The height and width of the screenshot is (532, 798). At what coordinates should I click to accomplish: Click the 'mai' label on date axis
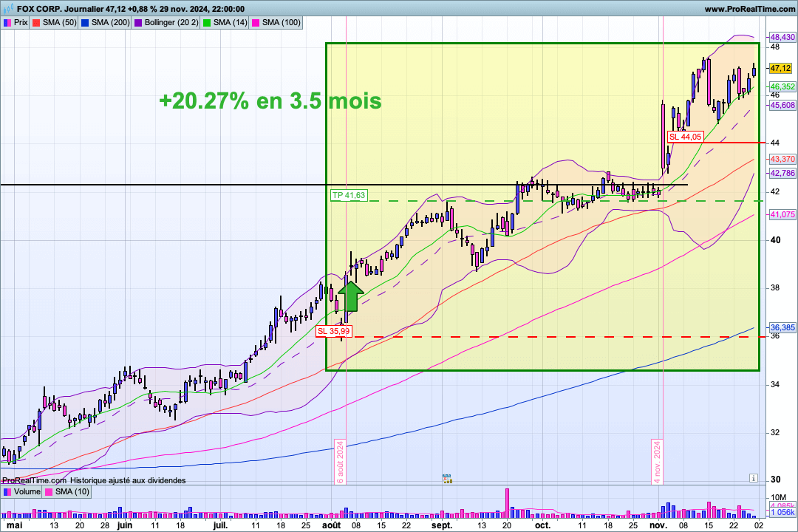coord(14,525)
